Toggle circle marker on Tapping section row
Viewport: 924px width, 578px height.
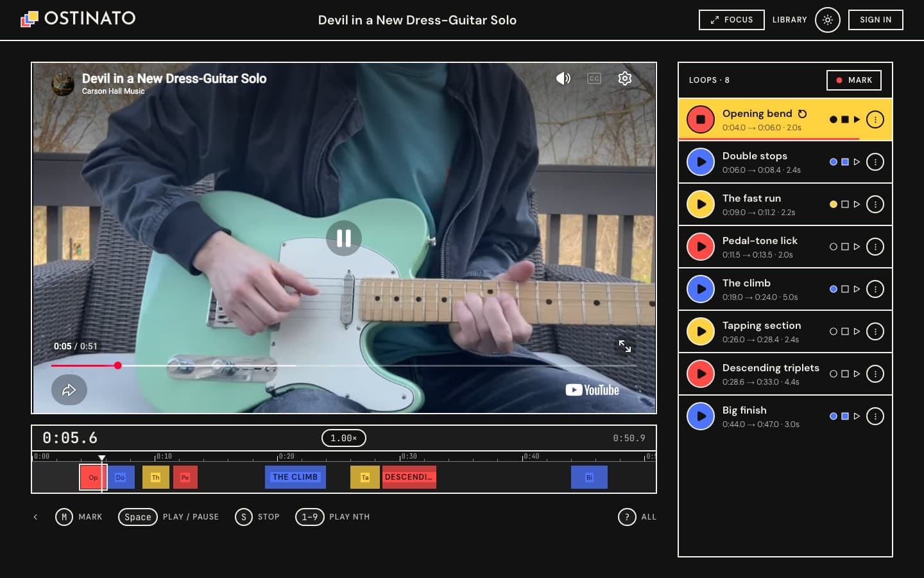click(834, 331)
